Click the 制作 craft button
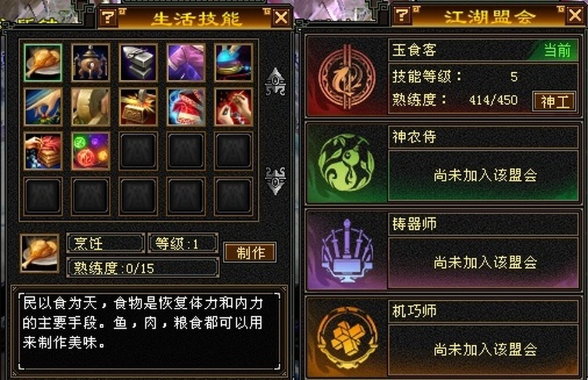Screen dimensions: 588x380 click(250, 252)
